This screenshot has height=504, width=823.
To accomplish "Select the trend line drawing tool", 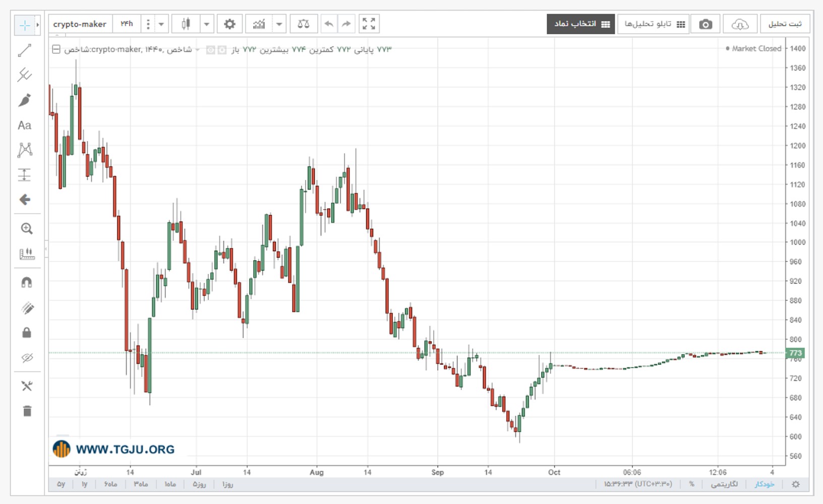I will [x=25, y=50].
